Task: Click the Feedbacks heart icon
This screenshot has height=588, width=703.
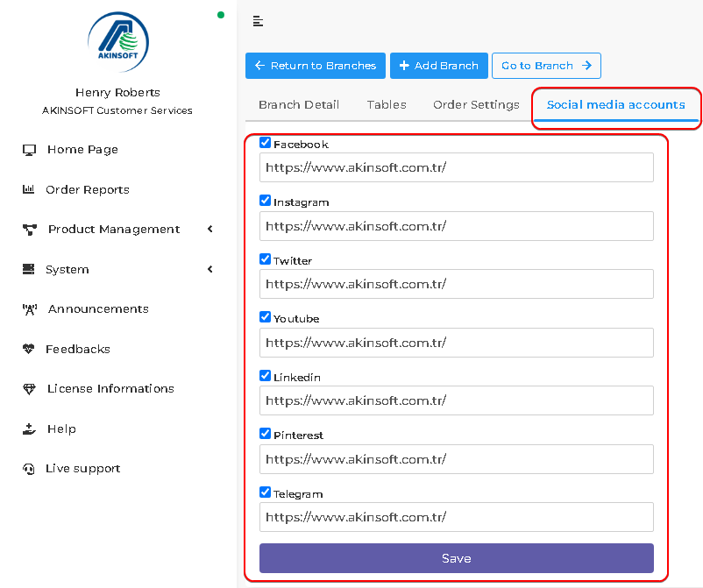Action: pyautogui.click(x=28, y=349)
